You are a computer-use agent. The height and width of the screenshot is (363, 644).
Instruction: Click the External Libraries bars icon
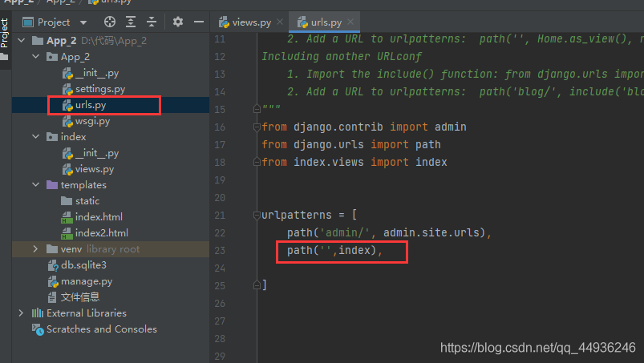[x=38, y=313]
